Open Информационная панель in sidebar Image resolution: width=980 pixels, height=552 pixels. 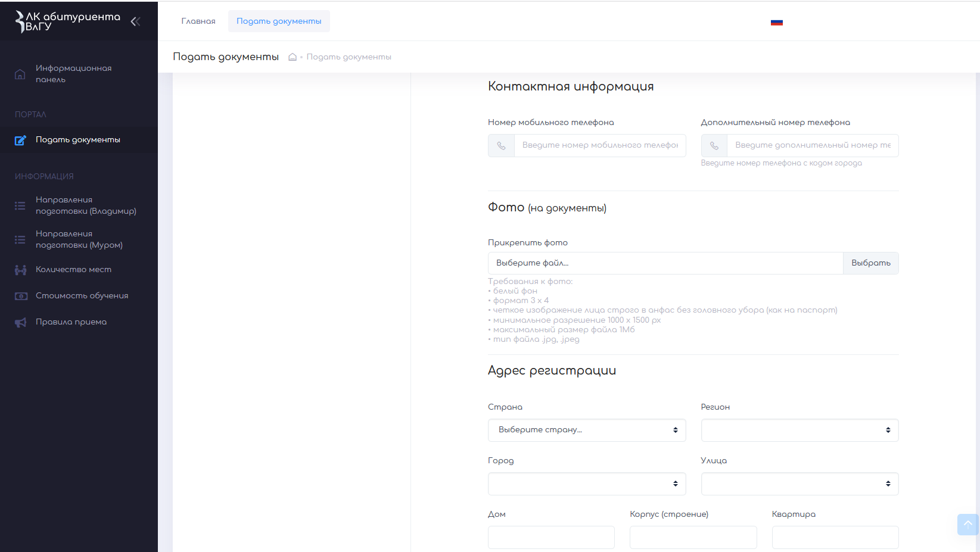(x=79, y=74)
